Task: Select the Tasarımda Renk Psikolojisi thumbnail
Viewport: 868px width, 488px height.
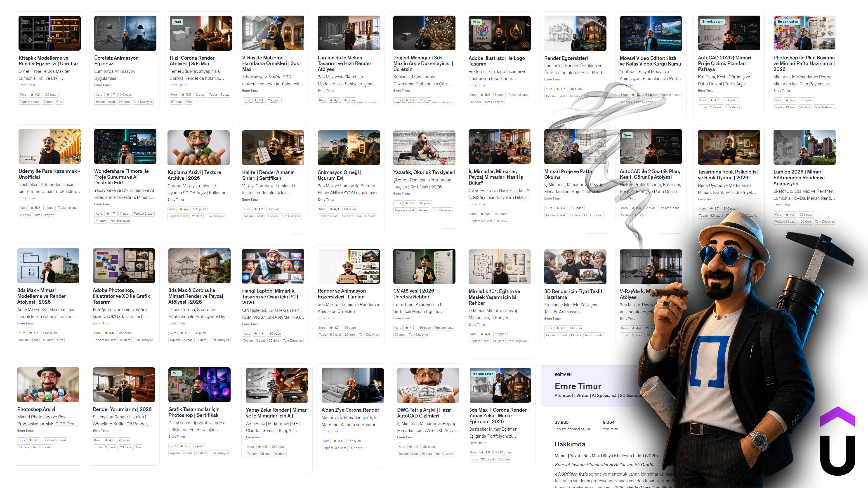Action: 729,147
